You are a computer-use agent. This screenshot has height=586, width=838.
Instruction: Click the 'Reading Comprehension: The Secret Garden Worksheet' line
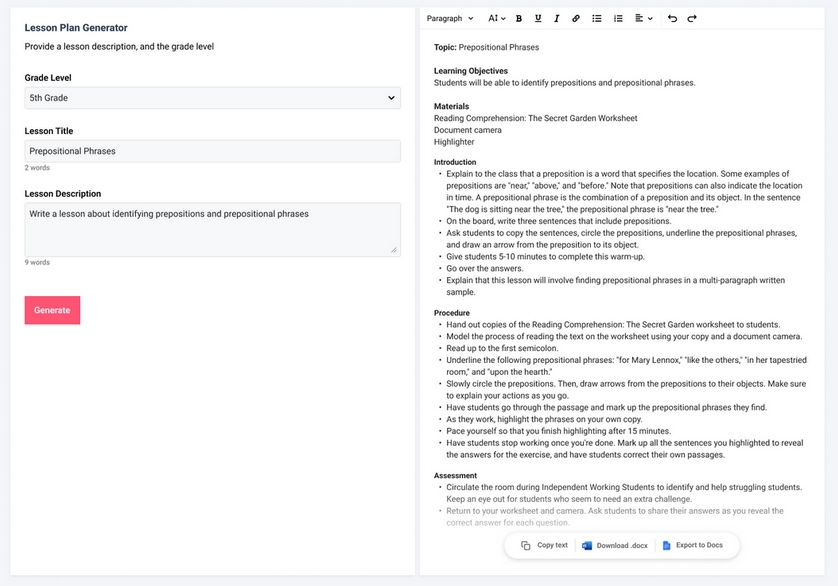[536, 118]
